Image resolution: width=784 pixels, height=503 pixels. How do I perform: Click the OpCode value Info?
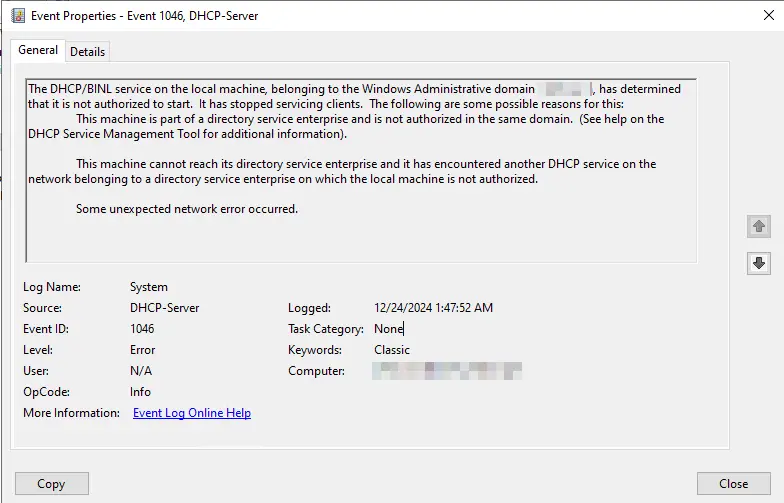tap(140, 392)
